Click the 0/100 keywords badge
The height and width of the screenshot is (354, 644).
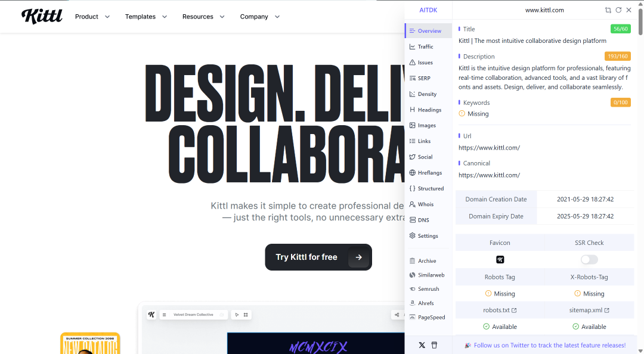coord(620,103)
